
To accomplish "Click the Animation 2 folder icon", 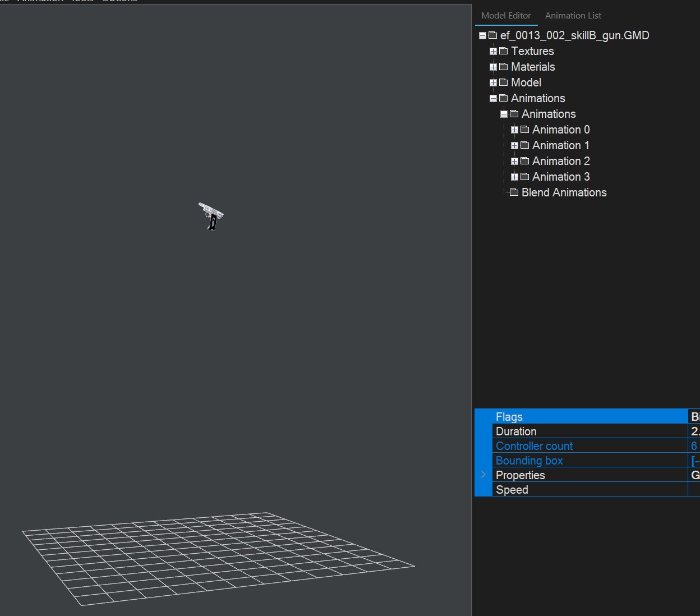I will tap(524, 161).
